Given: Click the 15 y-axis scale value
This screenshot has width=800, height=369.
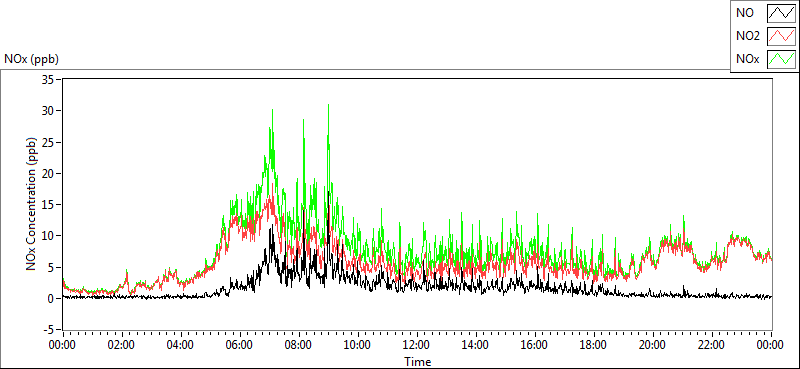Looking at the screenshot, I should pyautogui.click(x=48, y=205).
